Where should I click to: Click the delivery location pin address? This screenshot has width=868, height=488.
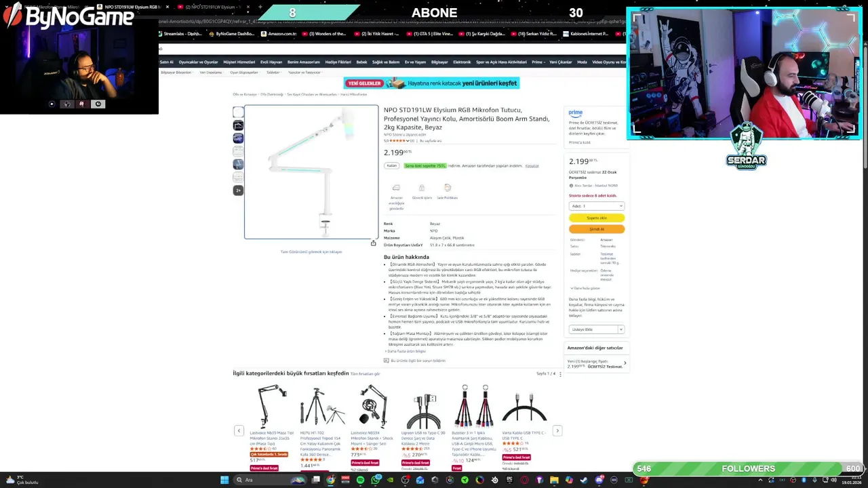[593, 185]
